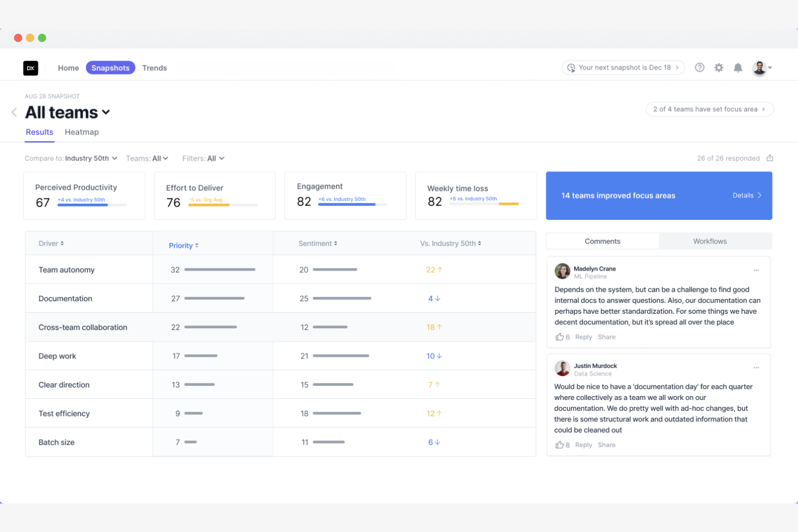Image resolution: width=798 pixels, height=532 pixels.
Task: Open Madelyn Crane's comment options ellipsis
Action: point(756,270)
